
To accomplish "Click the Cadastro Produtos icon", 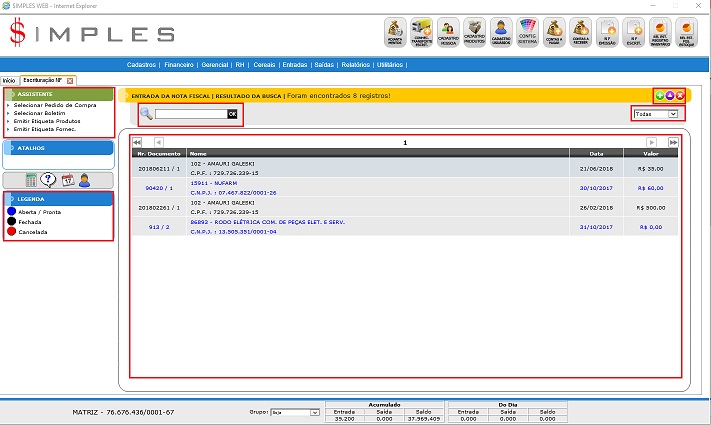I will coord(475,33).
